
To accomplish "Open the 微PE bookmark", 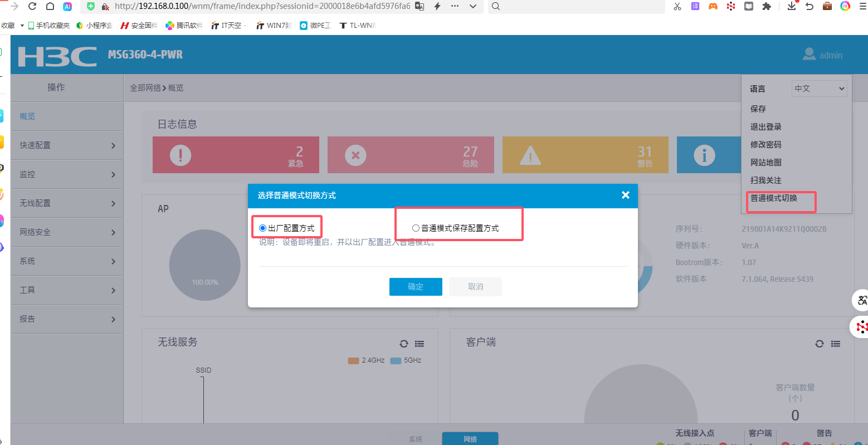I will click(315, 26).
